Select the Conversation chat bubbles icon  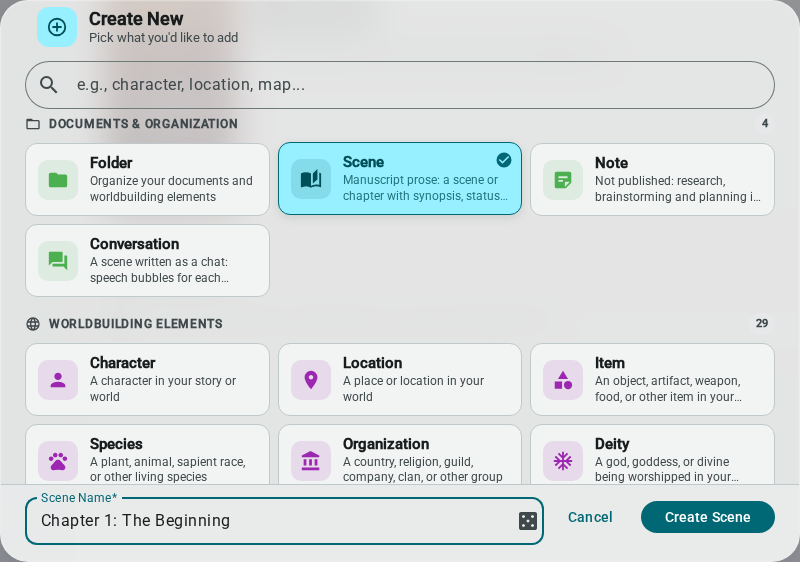pos(58,261)
